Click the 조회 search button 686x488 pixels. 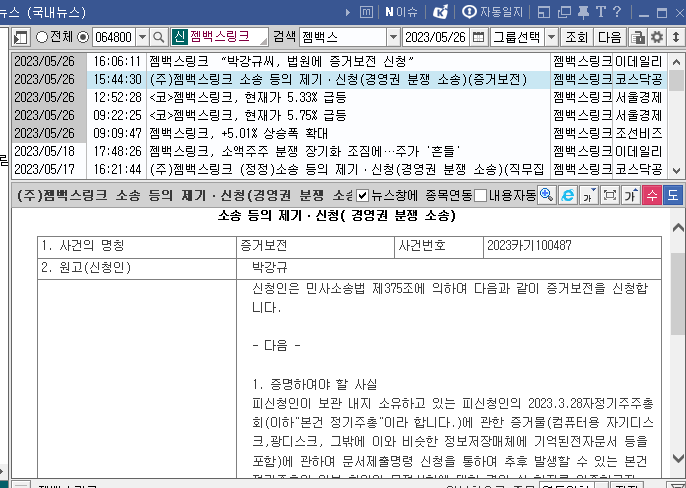[x=576, y=37]
